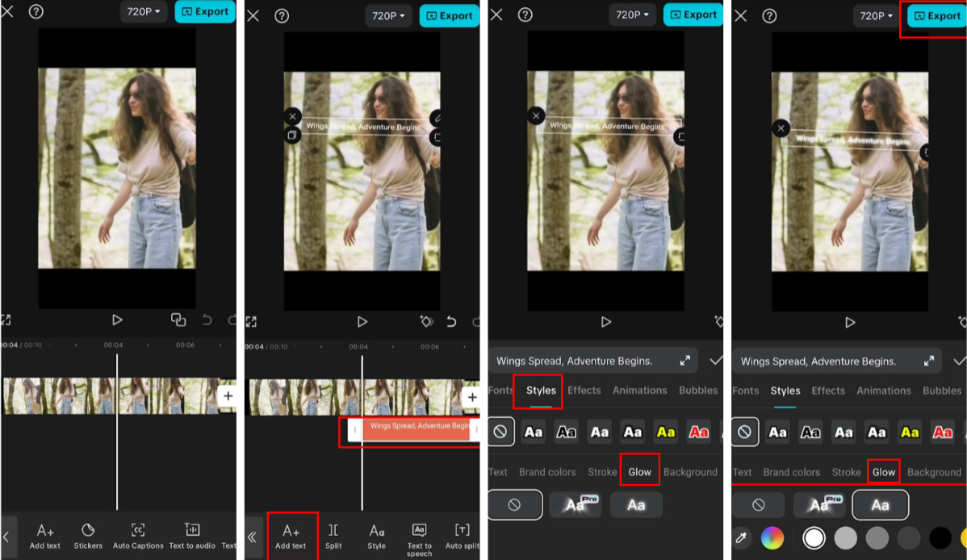Tap the keyframe diamond icon in second screen
Viewport: 967px width, 560px height.
(427, 321)
